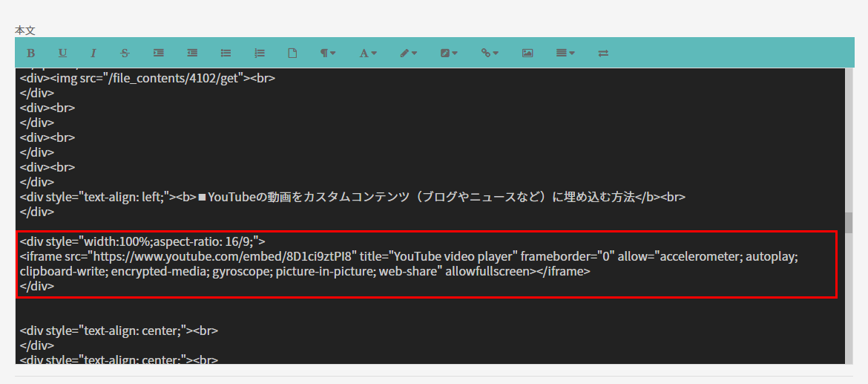
Task: Apply strikethrough to text
Action: click(125, 53)
